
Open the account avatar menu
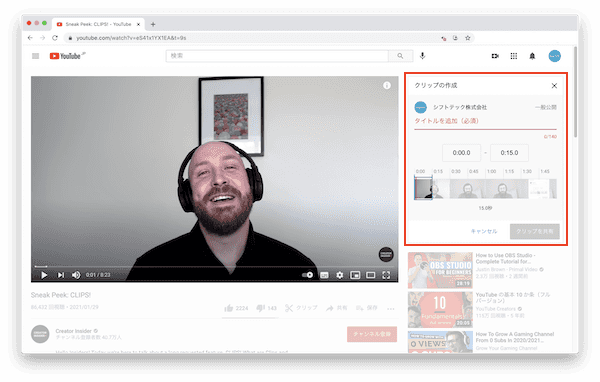tap(554, 56)
